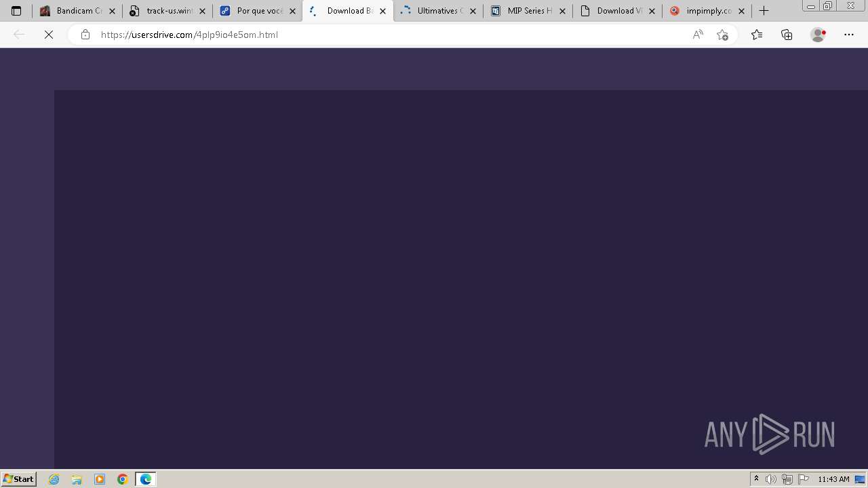The image size is (868, 488).
Task: Open the impimply.com tab
Action: [707, 11]
